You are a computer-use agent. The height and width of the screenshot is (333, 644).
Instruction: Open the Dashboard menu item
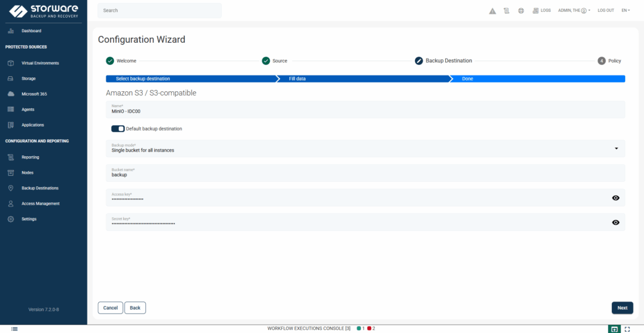(31, 31)
